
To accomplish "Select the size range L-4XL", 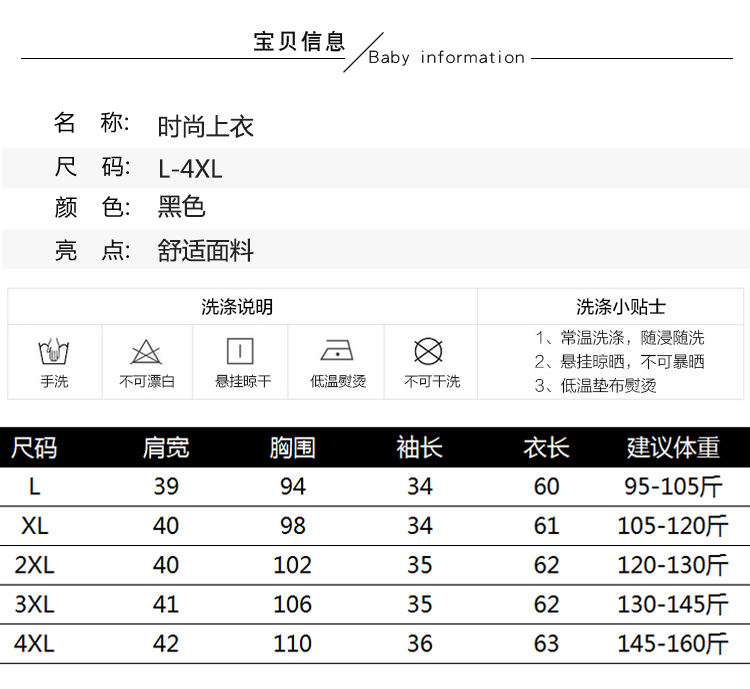I will point(190,169).
